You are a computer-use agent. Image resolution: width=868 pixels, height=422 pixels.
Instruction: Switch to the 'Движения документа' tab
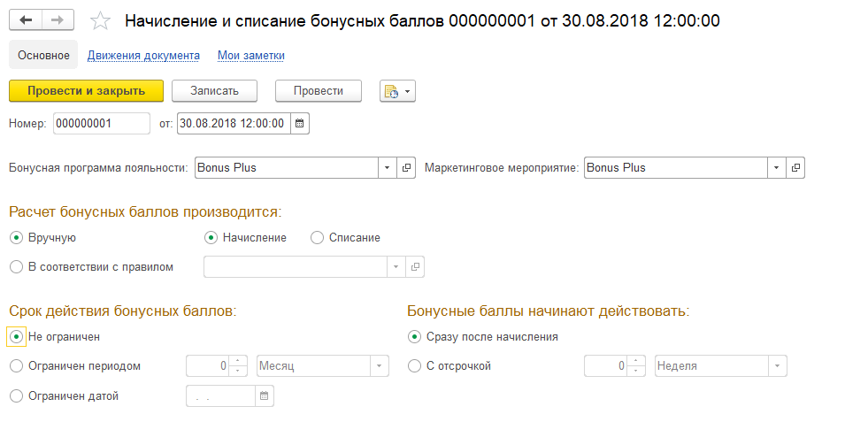coord(142,56)
